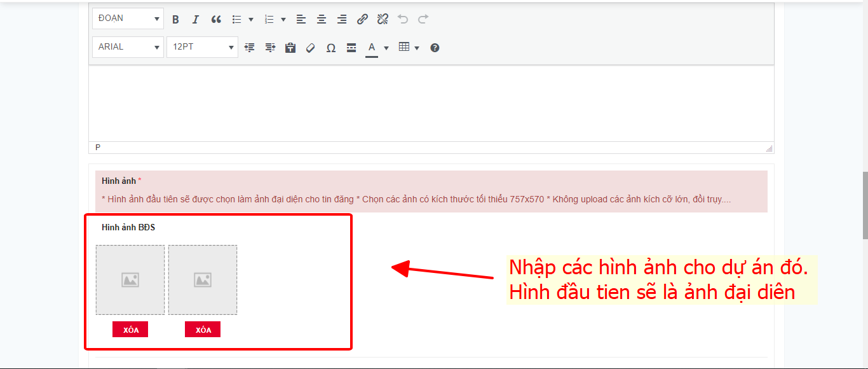The width and height of the screenshot is (868, 369).
Task: Toggle bold formatting in the editor
Action: 176,20
